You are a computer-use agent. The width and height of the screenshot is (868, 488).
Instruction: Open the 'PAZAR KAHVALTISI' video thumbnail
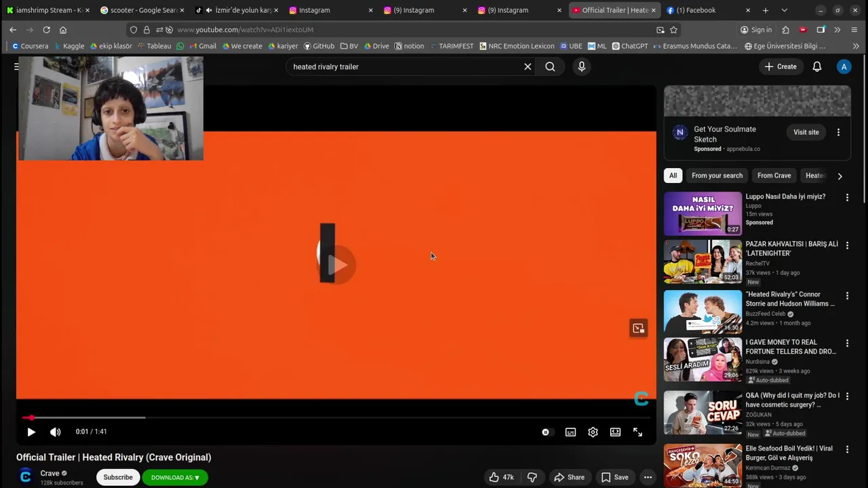[703, 262]
